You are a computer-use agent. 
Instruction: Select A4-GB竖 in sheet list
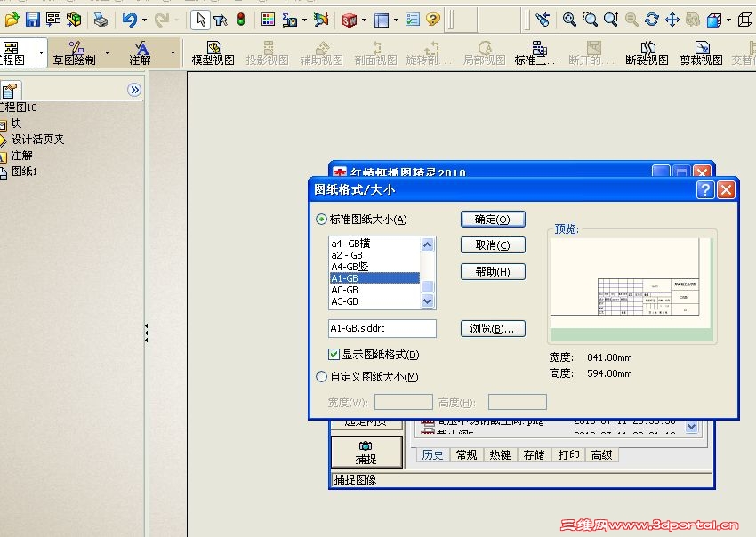click(x=374, y=267)
